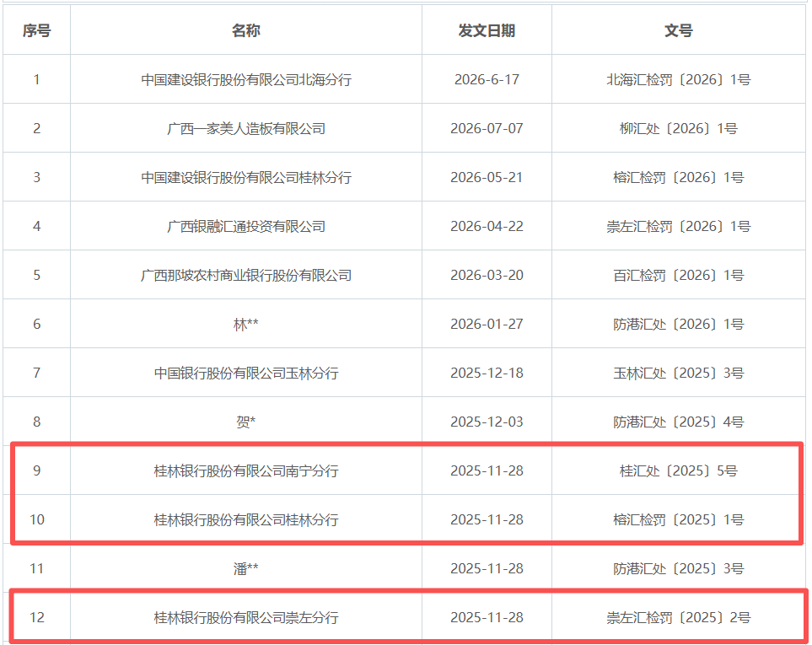
Task: Open 桂林银行股份有限公司南宁分行 entry
Action: tap(246, 470)
